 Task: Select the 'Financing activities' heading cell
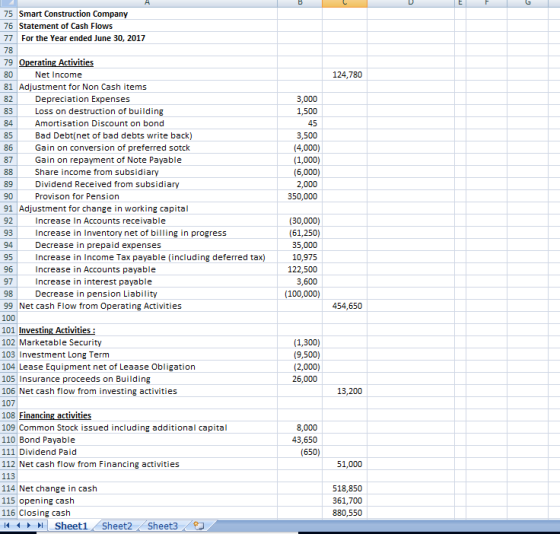tap(147, 415)
